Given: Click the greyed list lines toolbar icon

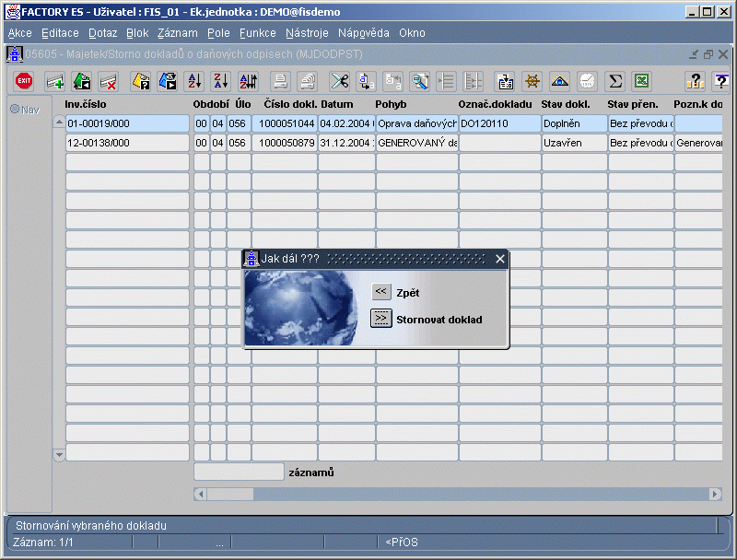Looking at the screenshot, I should 446,81.
